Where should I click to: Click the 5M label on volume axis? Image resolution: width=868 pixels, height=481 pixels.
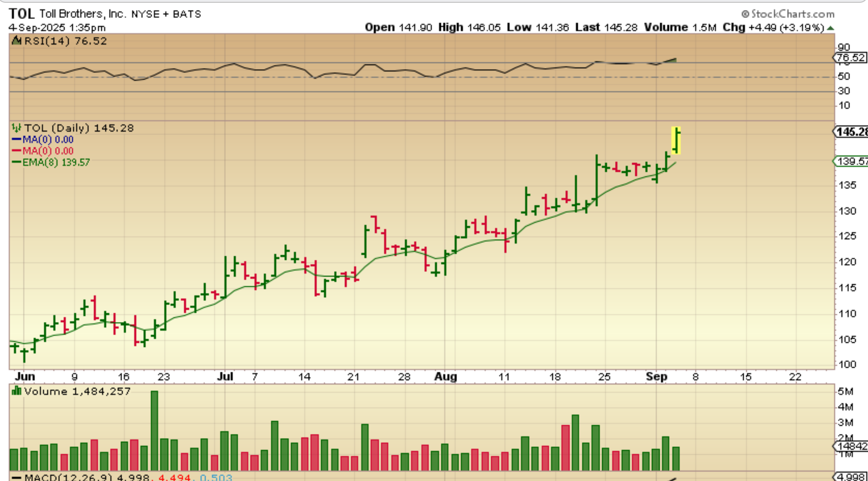pos(846,392)
